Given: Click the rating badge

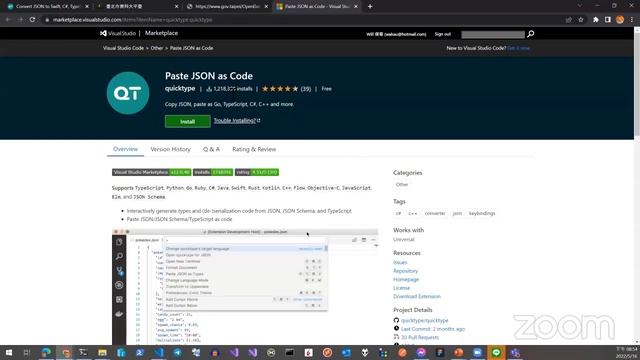Looking at the screenshot, I should pyautogui.click(x=257, y=172).
